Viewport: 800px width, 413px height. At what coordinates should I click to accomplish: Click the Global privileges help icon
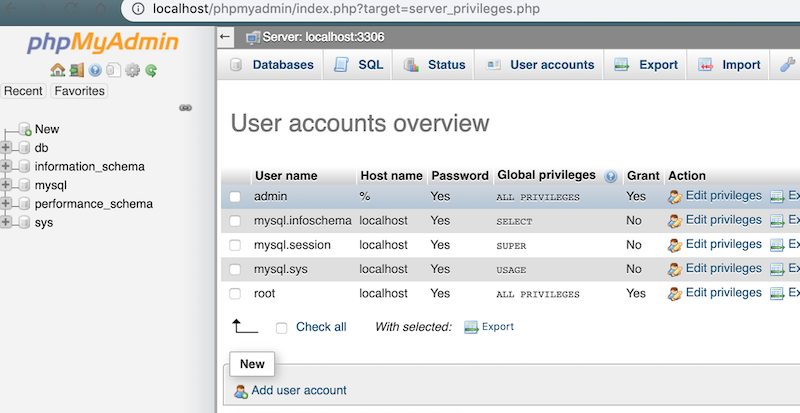pos(611,176)
